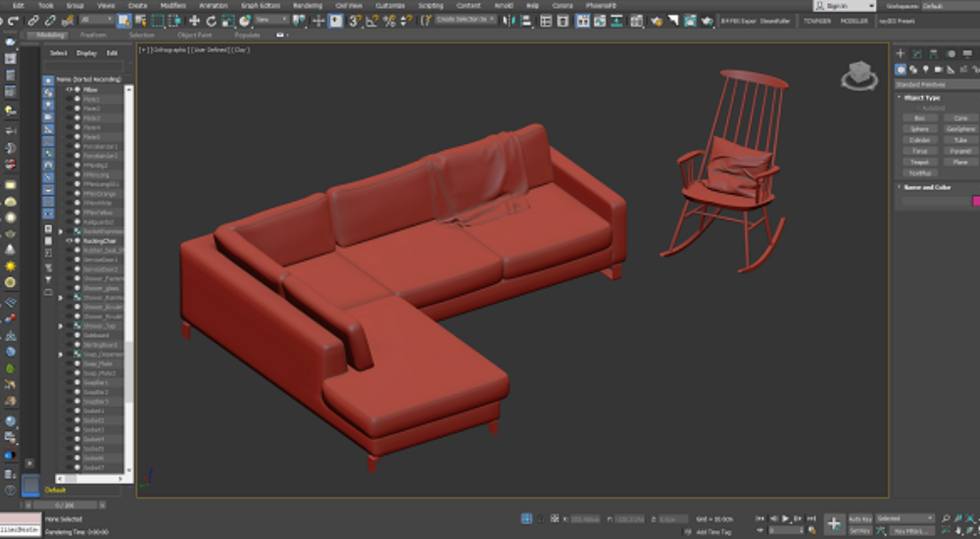980x539 pixels.
Task: Click the ViewCube in the viewport
Action: tap(859, 74)
